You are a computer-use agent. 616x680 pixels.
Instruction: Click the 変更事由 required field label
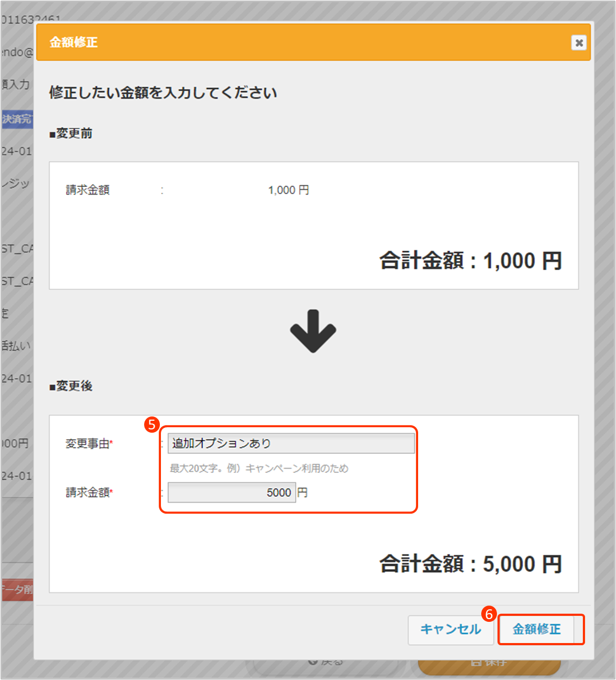(89, 444)
